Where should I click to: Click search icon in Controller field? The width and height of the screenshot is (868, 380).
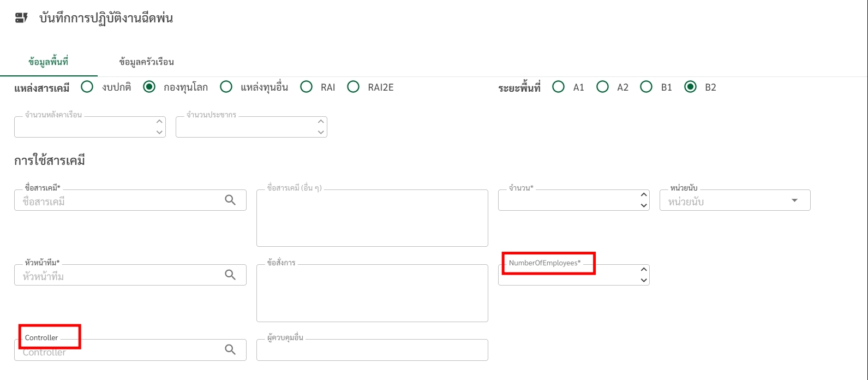(230, 349)
